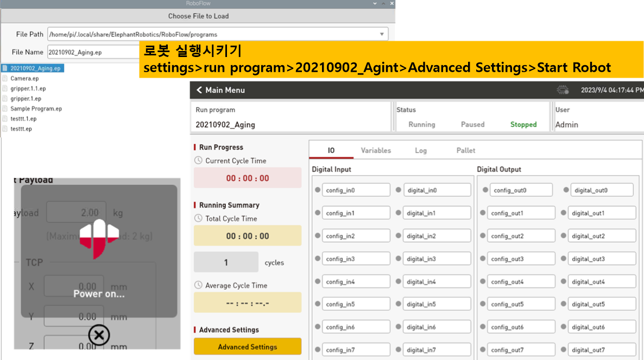This screenshot has height=360, width=644.
Task: Select 20210902_Aging.ep in file list
Action: pos(35,68)
